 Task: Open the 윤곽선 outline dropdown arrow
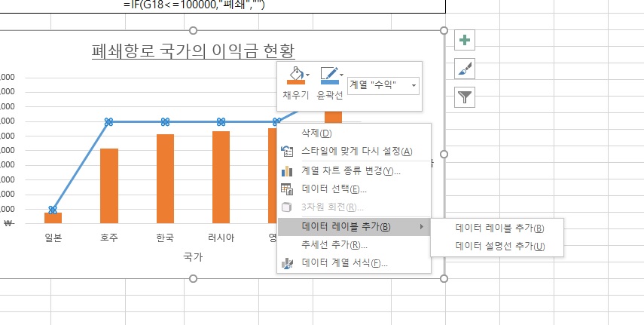coord(342,75)
